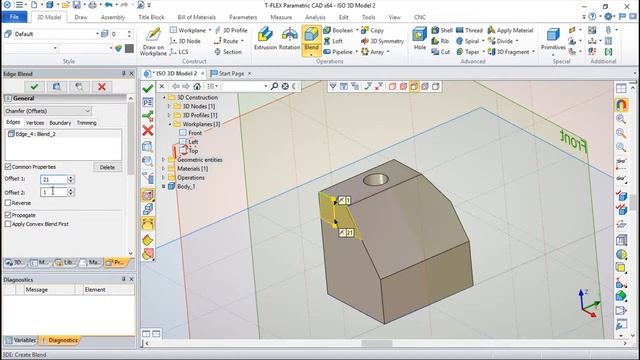Open the Variables panel tab
The width and height of the screenshot is (640, 360).
pyautogui.click(x=21, y=340)
